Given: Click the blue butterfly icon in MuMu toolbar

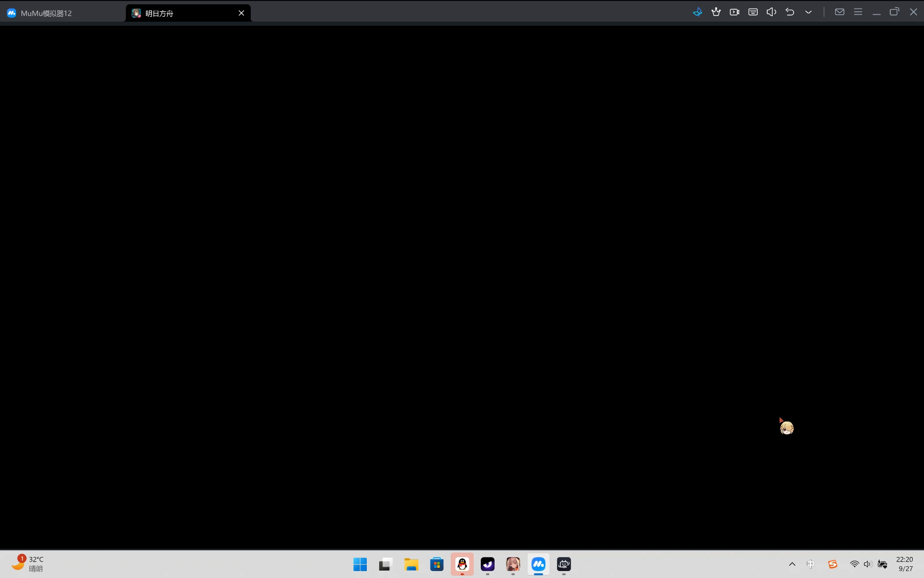Looking at the screenshot, I should 697,12.
